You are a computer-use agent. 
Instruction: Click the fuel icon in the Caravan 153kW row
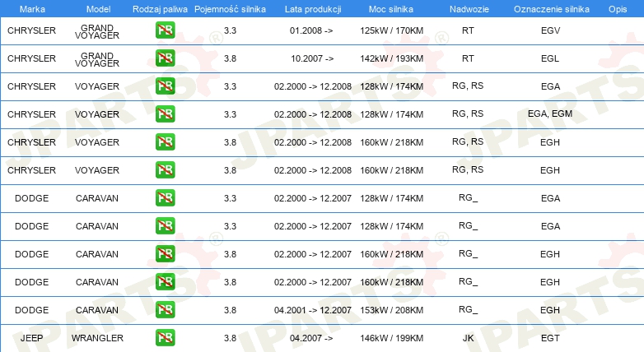165,310
